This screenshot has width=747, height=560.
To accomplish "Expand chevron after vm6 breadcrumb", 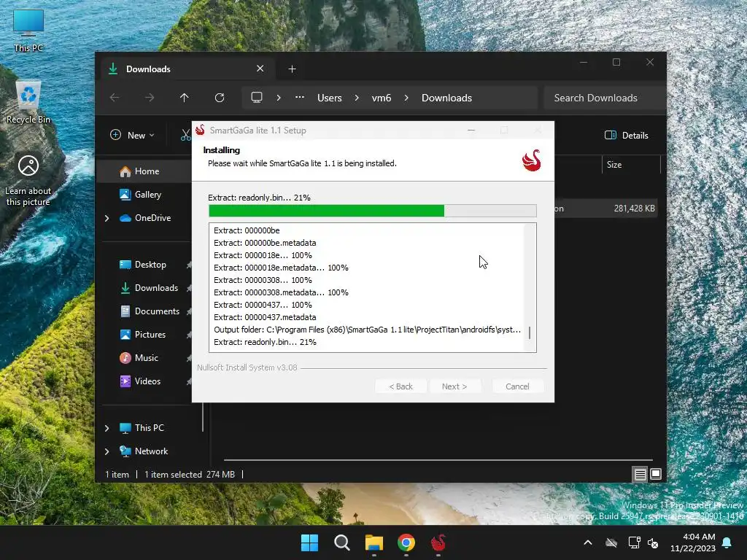I will (406, 98).
